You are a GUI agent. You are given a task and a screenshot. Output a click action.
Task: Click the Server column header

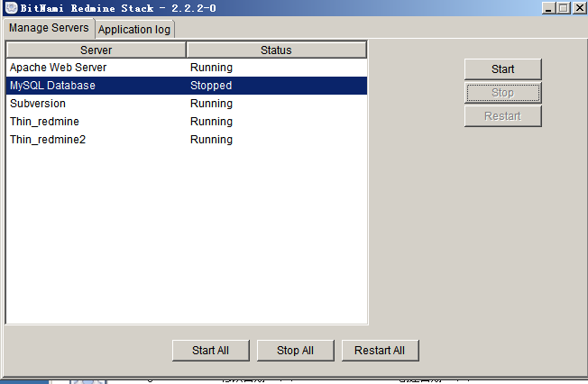point(96,50)
